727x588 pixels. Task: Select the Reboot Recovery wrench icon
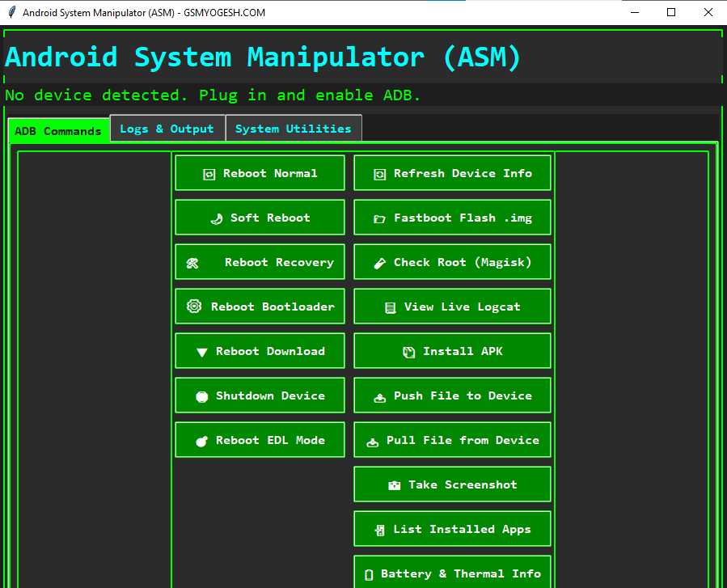tap(192, 262)
